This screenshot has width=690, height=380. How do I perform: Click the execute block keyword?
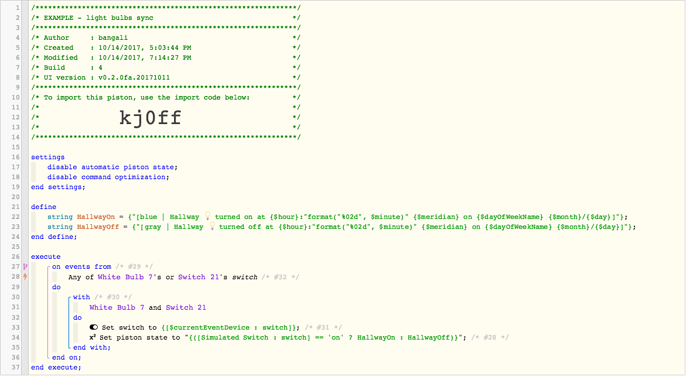point(46,256)
